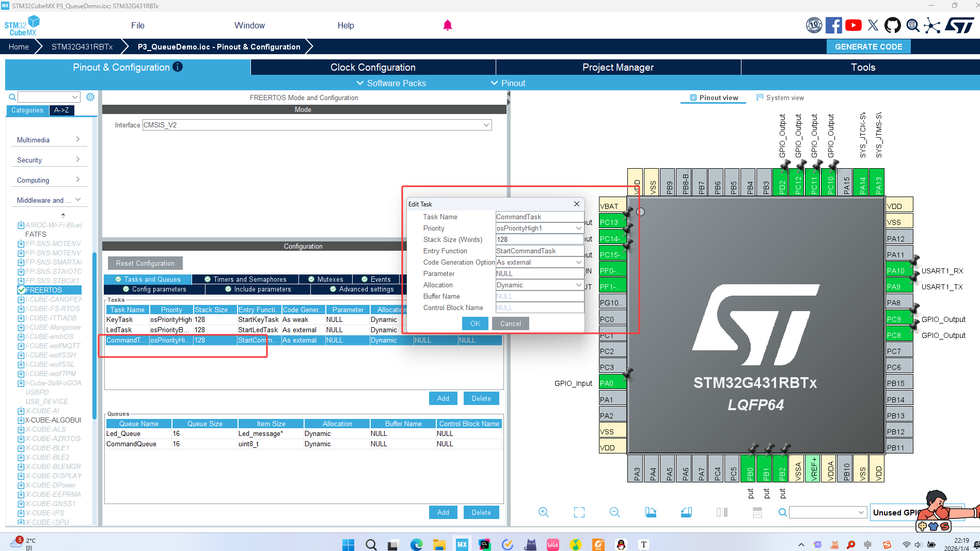The height and width of the screenshot is (551, 980).
Task: Open the X (Twitter) icon link
Action: (x=873, y=25)
